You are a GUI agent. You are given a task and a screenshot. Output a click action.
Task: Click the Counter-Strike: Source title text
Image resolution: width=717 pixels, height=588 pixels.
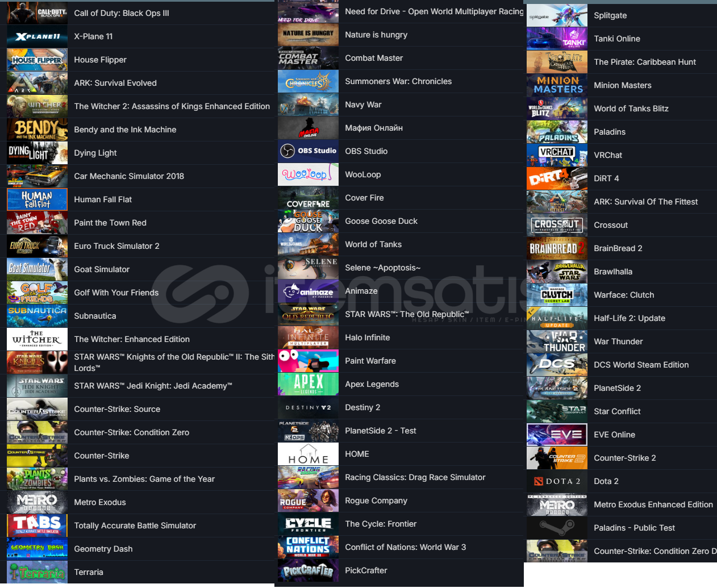tap(117, 409)
